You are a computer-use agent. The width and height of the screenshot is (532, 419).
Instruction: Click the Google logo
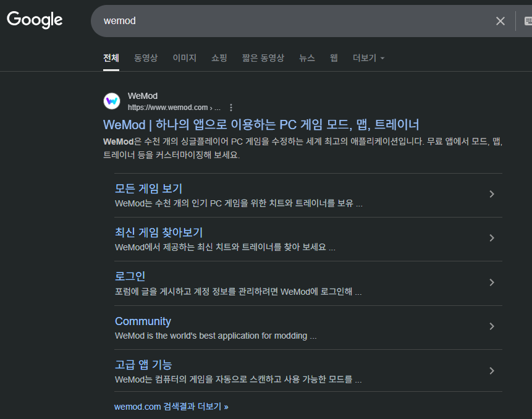point(35,20)
